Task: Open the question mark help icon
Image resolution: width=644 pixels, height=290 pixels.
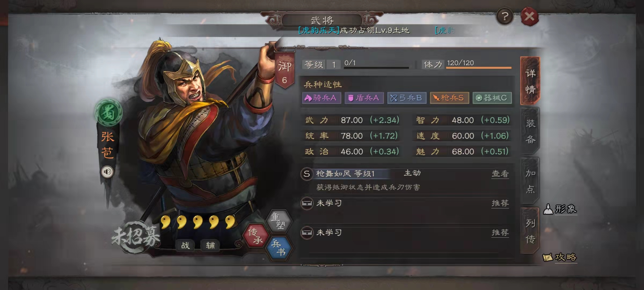Action: tap(504, 17)
